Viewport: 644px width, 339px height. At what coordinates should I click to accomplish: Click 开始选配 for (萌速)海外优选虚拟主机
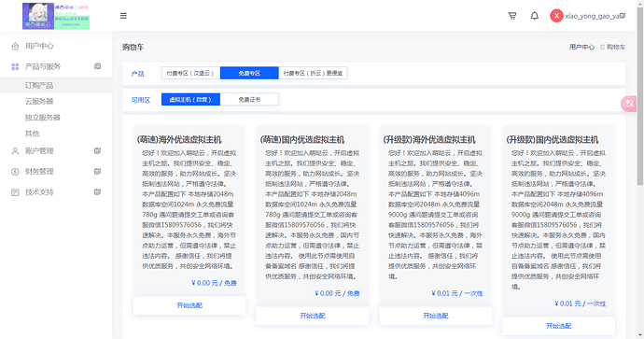click(x=189, y=305)
